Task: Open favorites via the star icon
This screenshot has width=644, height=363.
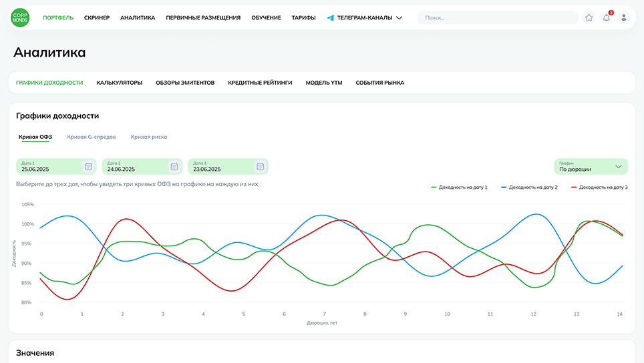Action: (589, 18)
